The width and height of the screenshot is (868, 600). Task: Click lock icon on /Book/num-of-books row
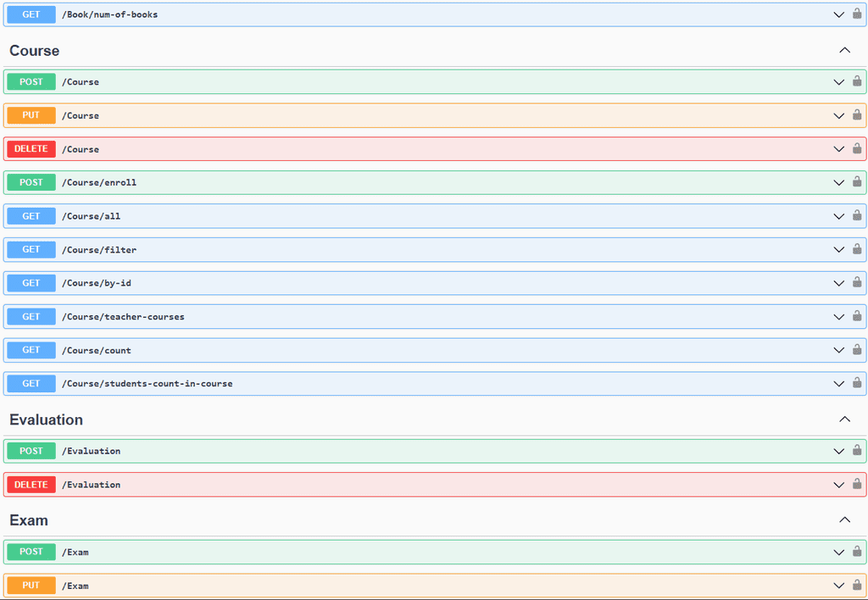click(x=857, y=14)
